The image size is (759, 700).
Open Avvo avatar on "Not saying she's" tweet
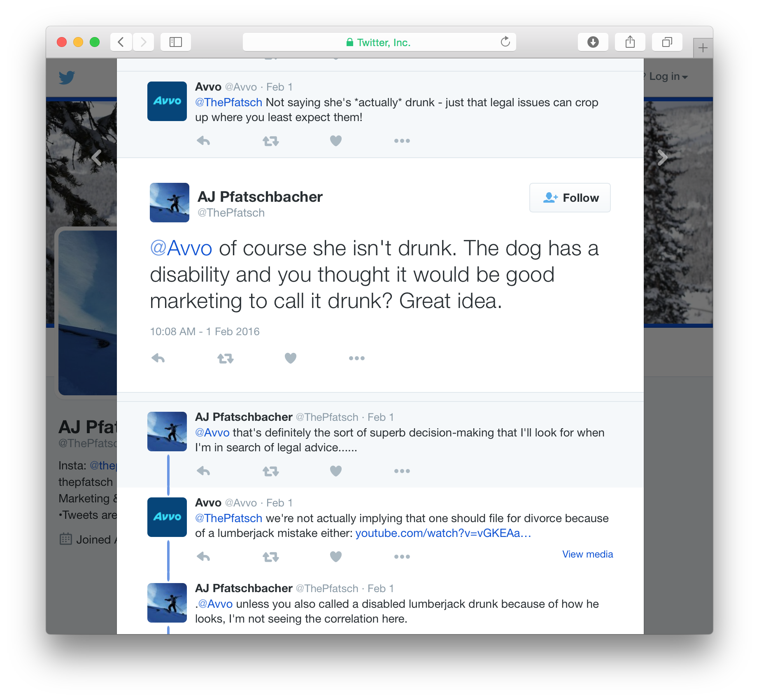coord(167,101)
